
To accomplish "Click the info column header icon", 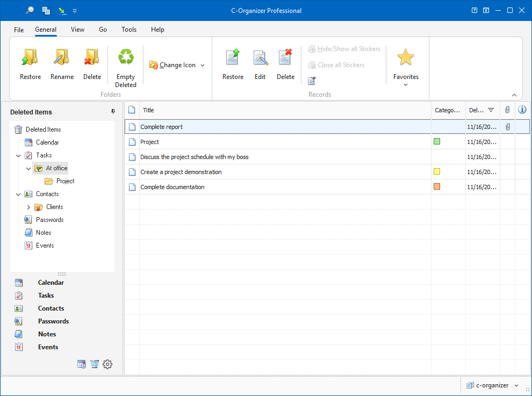I will pos(522,109).
